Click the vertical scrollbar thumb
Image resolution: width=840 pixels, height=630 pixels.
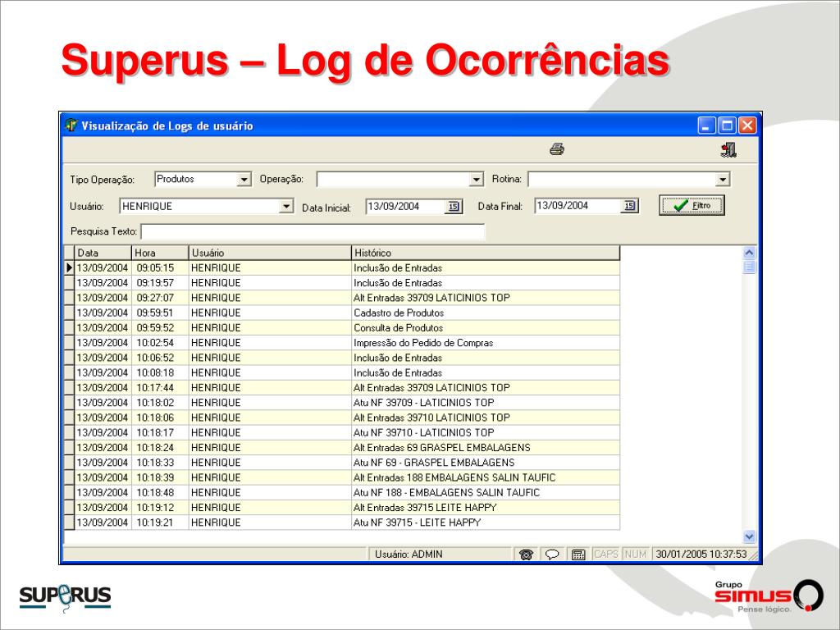click(x=750, y=267)
